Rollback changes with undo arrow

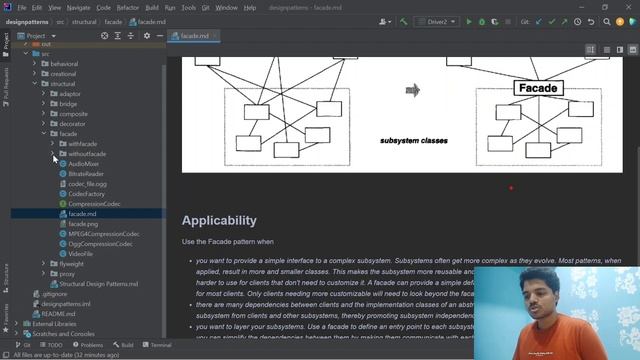[591, 22]
